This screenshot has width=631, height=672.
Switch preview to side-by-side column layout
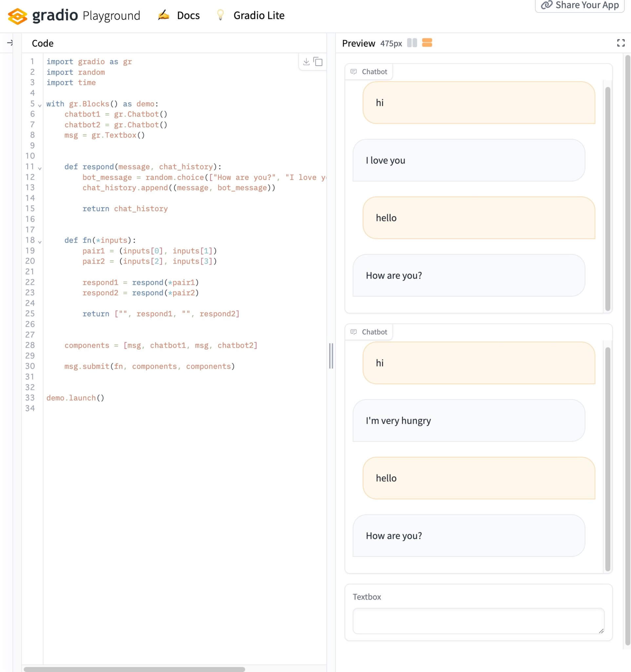click(412, 43)
